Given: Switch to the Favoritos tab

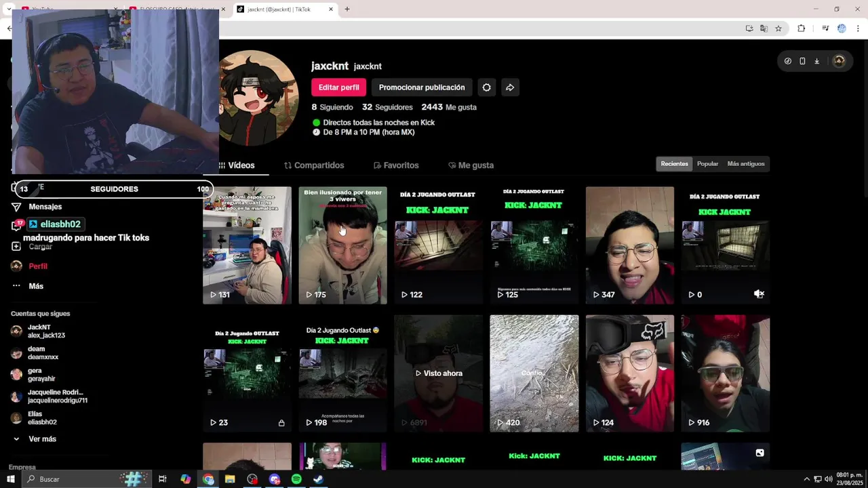Looking at the screenshot, I should (x=396, y=165).
